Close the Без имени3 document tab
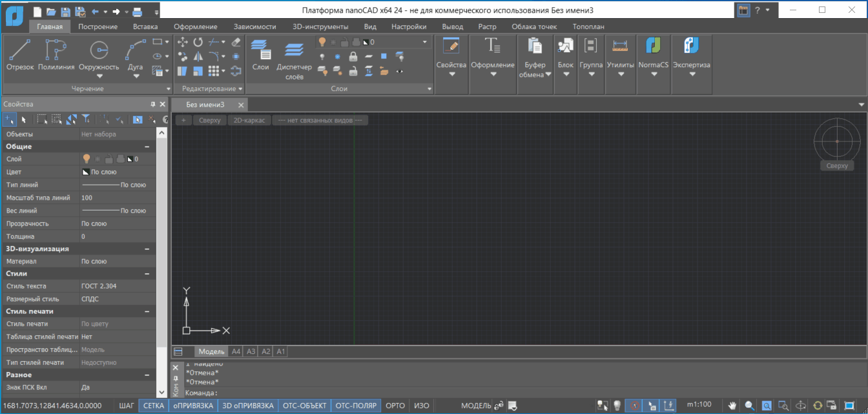This screenshot has height=414, width=868. click(x=241, y=105)
